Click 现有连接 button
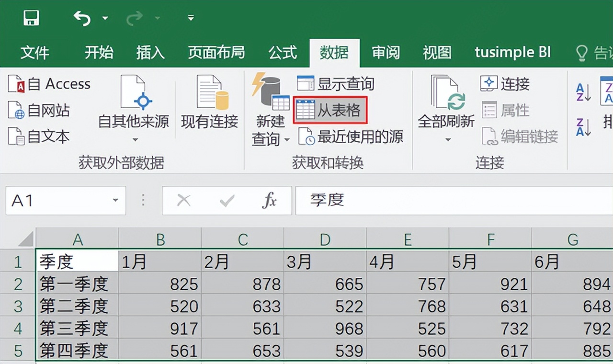 click(x=210, y=102)
